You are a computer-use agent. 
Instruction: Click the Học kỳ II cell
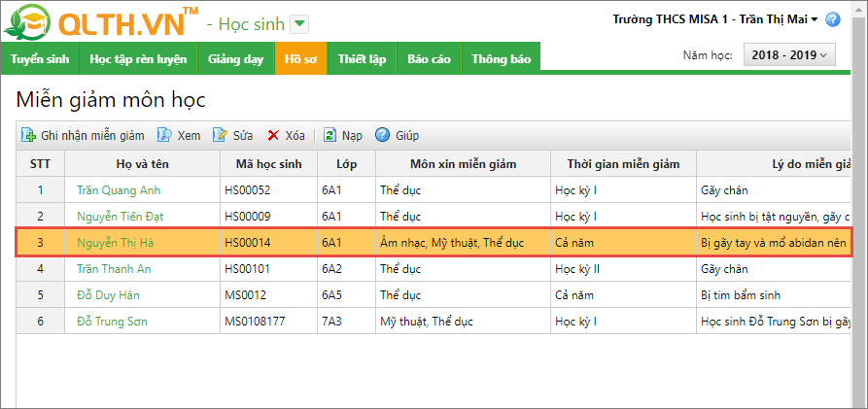click(623, 269)
